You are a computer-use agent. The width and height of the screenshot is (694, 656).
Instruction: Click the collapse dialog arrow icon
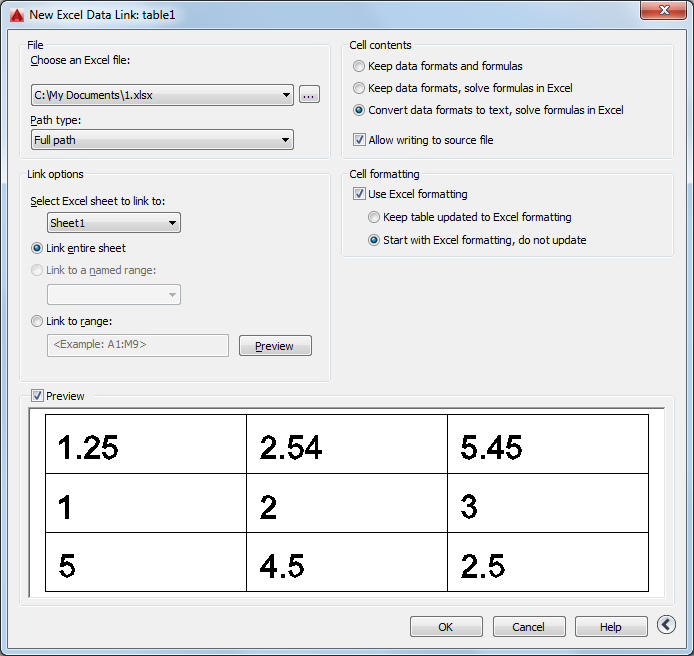point(666,625)
